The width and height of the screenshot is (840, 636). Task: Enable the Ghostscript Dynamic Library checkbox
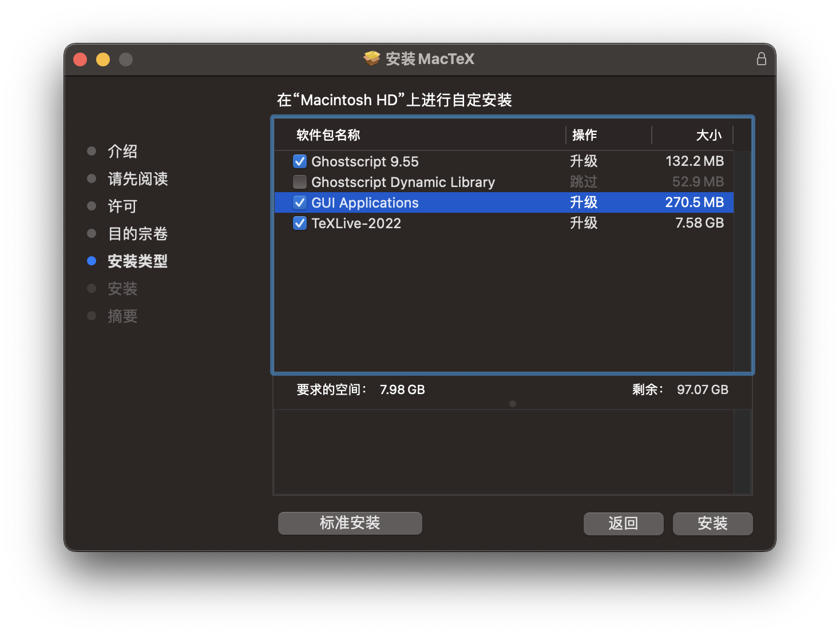pyautogui.click(x=300, y=181)
